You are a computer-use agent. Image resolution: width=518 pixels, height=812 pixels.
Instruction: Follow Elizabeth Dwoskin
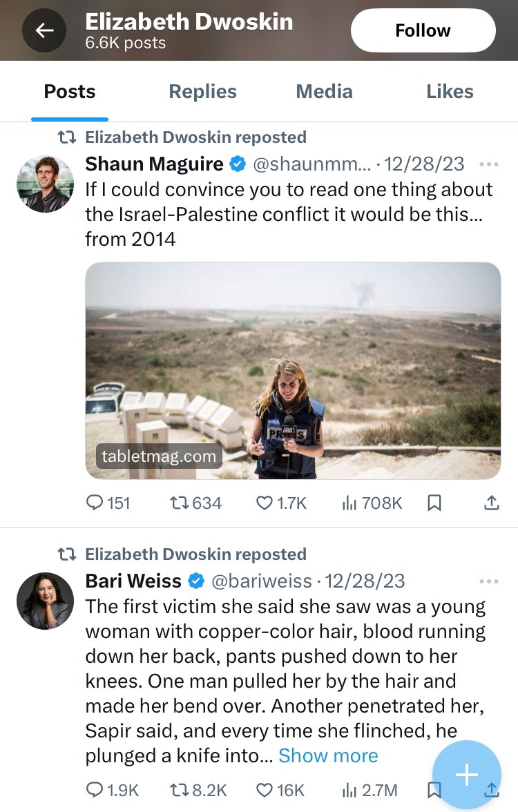point(423,30)
